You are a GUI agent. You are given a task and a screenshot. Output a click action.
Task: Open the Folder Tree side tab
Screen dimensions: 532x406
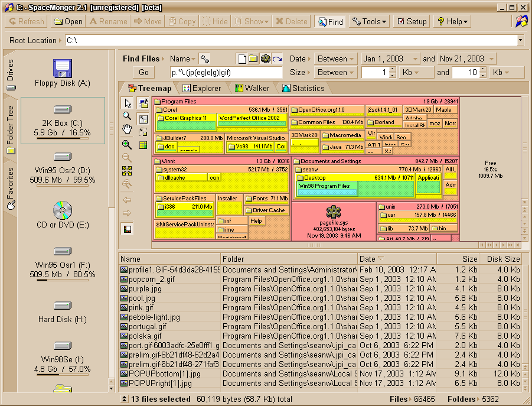[x=10, y=129]
